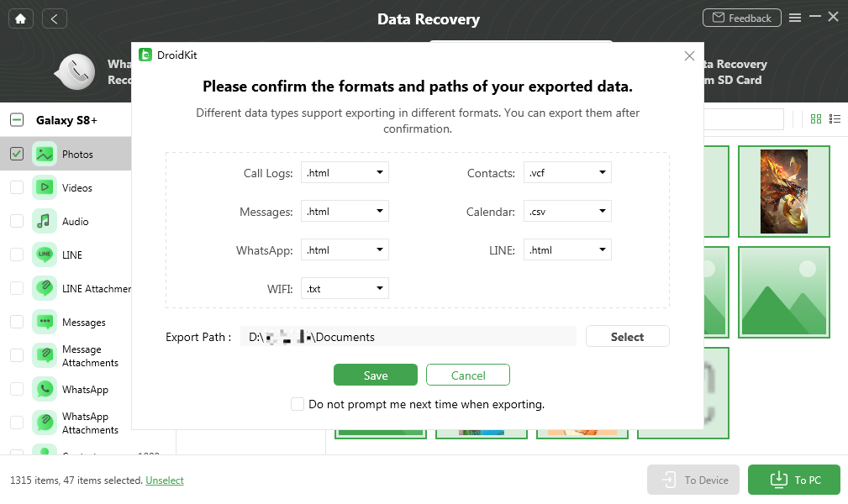Click the Cancel button
848x504 pixels.
(468, 375)
